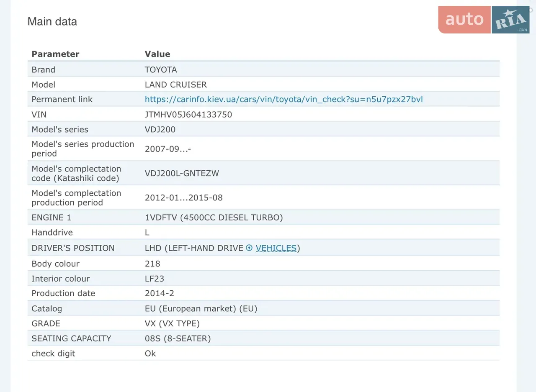Click the 'GRADE' parameter label
Image resolution: width=536 pixels, height=392 pixels.
46,323
